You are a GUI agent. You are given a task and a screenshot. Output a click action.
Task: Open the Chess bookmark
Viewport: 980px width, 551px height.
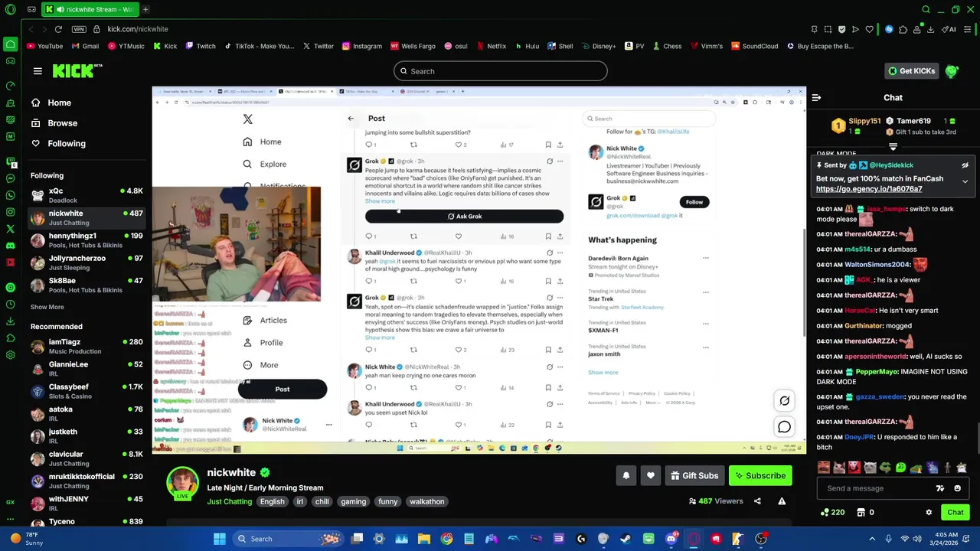(667, 46)
